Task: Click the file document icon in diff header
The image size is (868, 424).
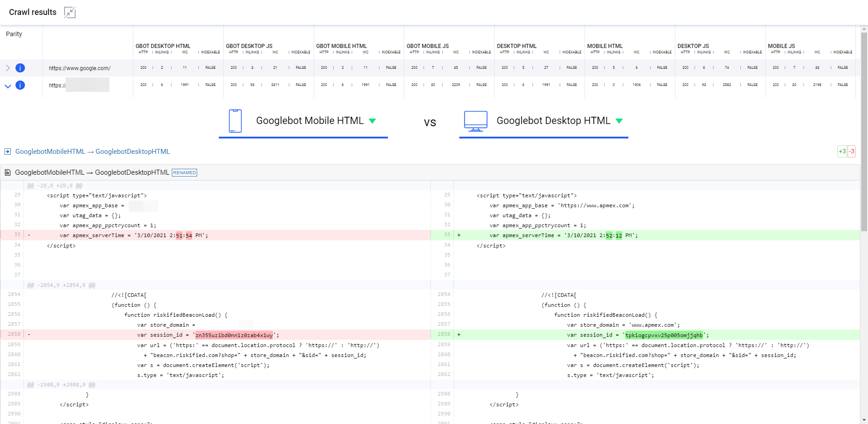Action: point(7,172)
